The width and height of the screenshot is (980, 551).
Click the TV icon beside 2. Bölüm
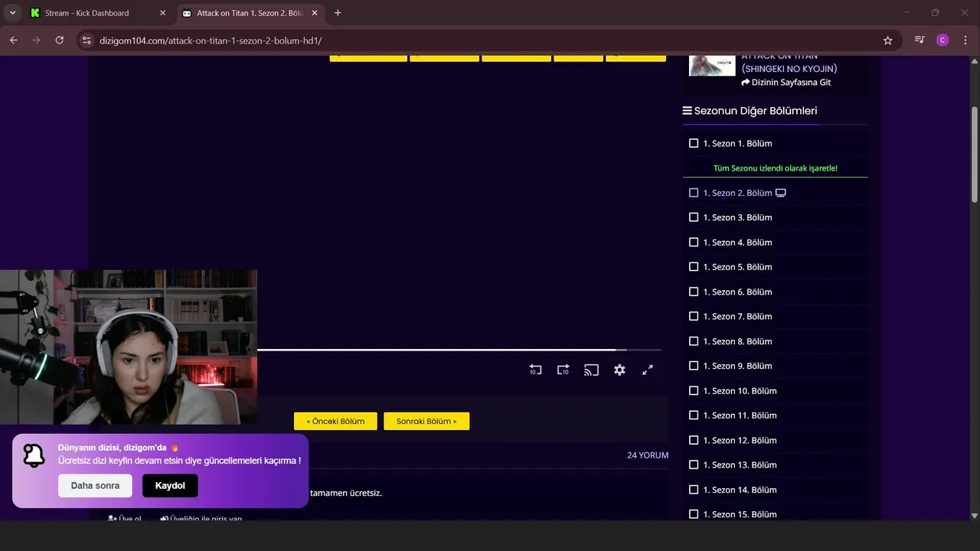(x=781, y=193)
